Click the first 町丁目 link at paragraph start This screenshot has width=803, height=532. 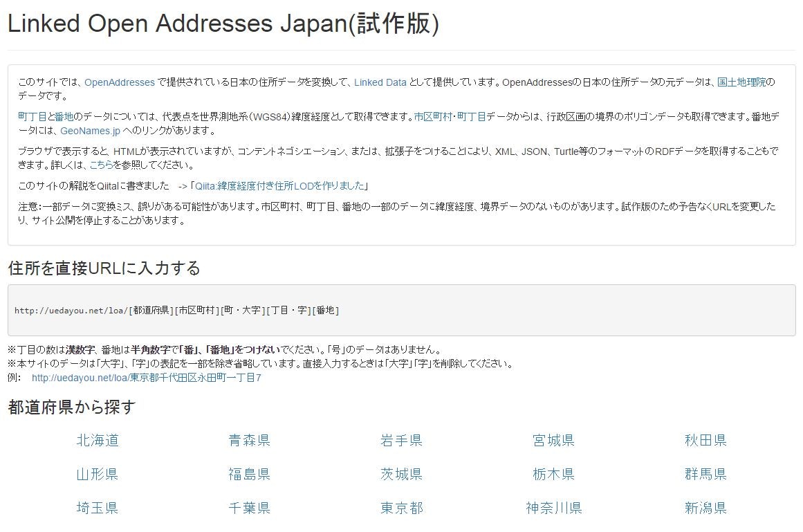pos(33,117)
